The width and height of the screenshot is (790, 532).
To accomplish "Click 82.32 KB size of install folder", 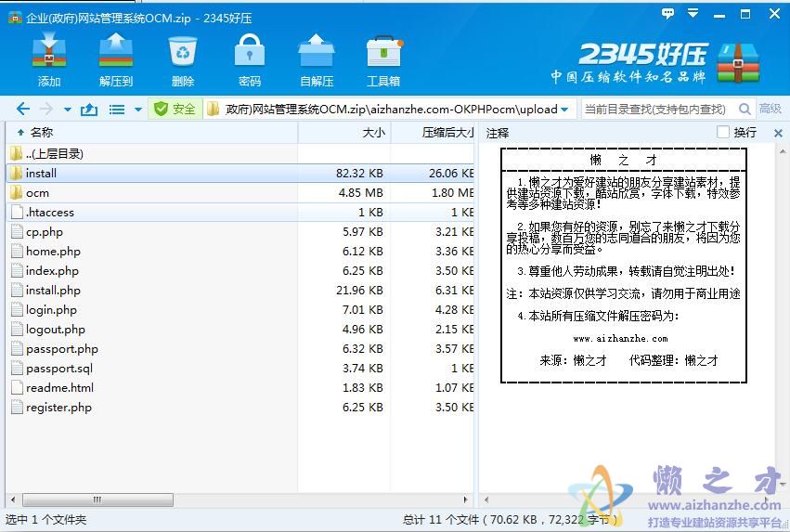I will (x=359, y=174).
